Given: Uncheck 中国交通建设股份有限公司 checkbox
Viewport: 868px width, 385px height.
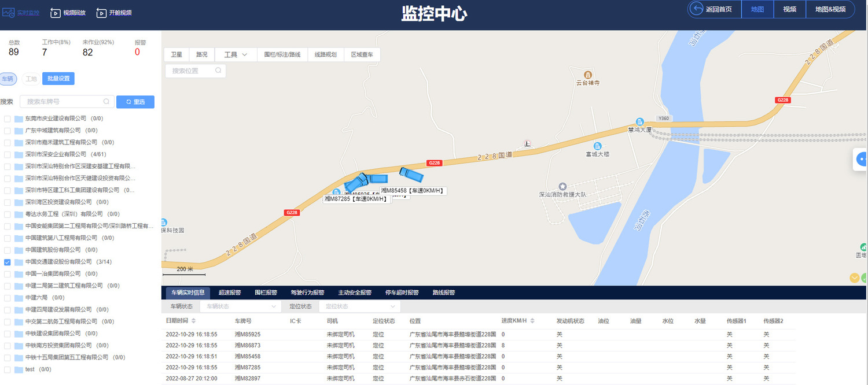Looking at the screenshot, I should [x=8, y=262].
